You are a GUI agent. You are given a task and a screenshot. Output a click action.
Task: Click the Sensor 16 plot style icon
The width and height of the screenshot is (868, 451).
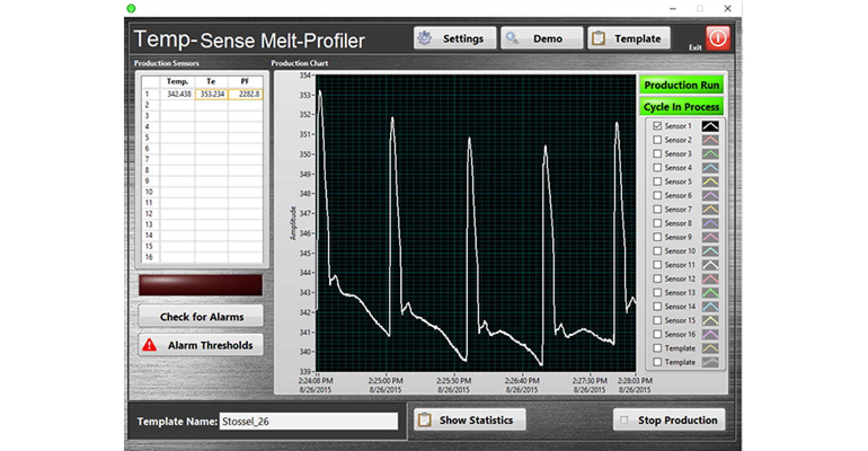click(710, 334)
